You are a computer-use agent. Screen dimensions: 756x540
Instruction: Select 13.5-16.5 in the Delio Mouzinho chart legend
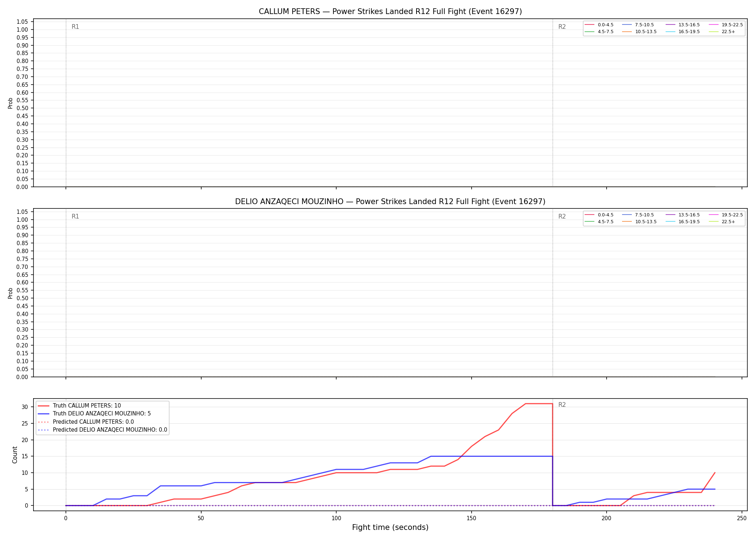tap(683, 215)
